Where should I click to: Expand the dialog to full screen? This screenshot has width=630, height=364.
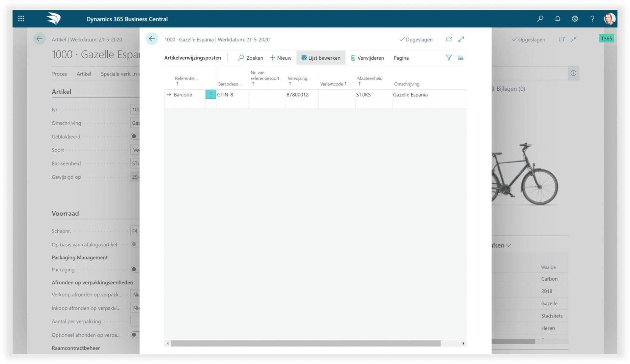461,39
